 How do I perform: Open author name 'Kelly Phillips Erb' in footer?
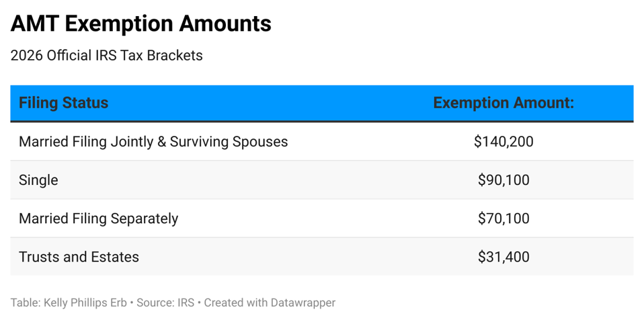pos(84,303)
